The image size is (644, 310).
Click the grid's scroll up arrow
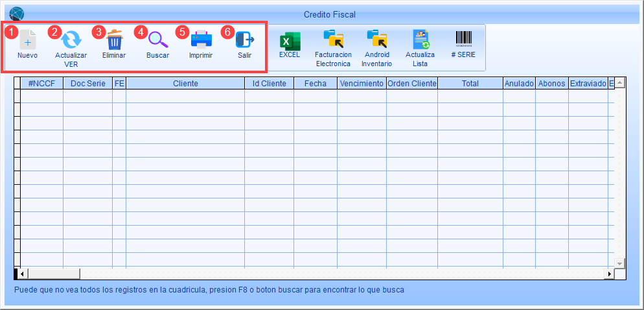click(619, 82)
